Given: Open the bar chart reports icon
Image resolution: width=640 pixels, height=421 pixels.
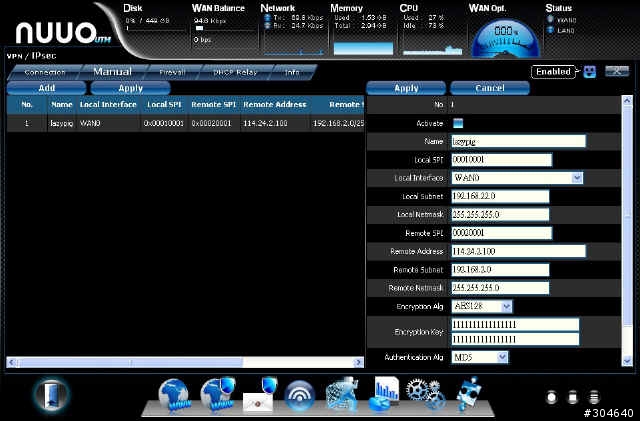Looking at the screenshot, I should (x=384, y=394).
